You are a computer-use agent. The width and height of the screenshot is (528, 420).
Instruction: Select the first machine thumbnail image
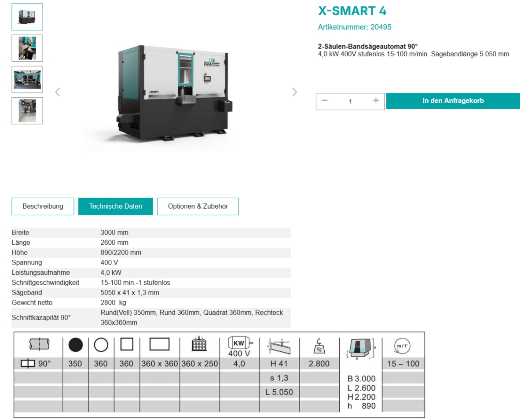click(x=27, y=17)
